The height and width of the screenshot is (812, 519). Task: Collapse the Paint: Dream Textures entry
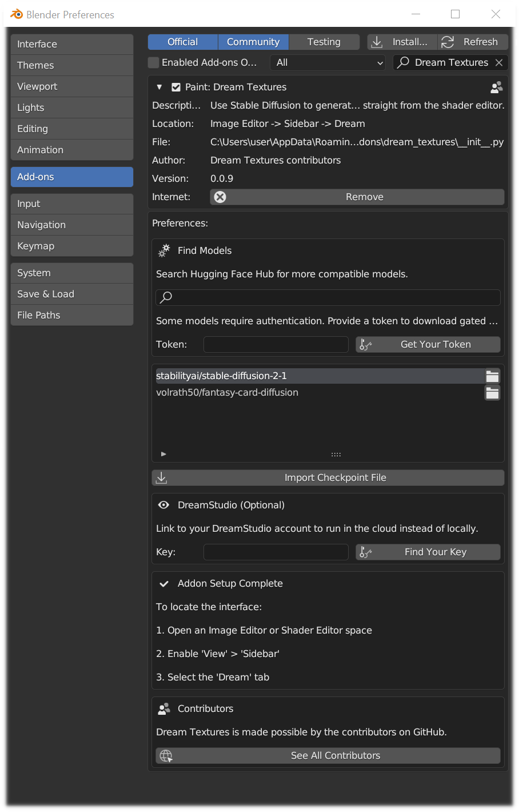[x=159, y=87]
